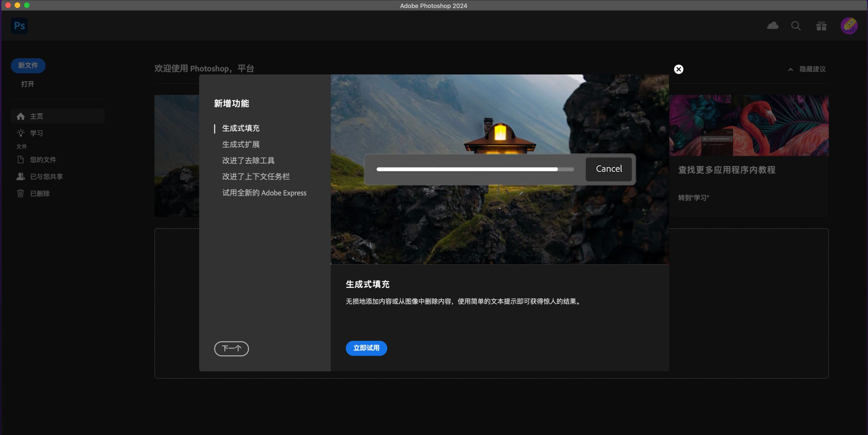Screen dimensions: 868x435
Task: Click the search magnifier icon
Action: pyautogui.click(x=796, y=26)
